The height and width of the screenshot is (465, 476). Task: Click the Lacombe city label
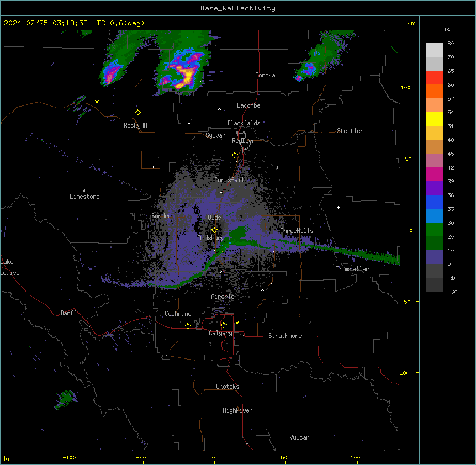pyautogui.click(x=248, y=105)
